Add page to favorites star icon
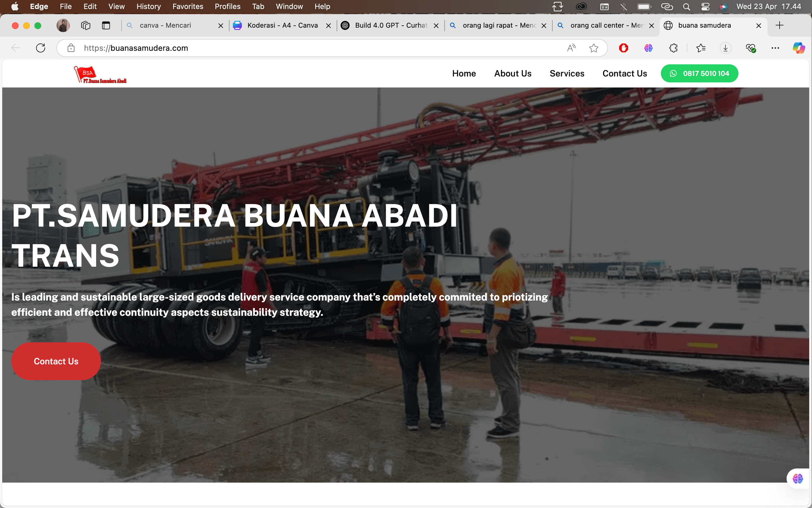 (x=593, y=48)
